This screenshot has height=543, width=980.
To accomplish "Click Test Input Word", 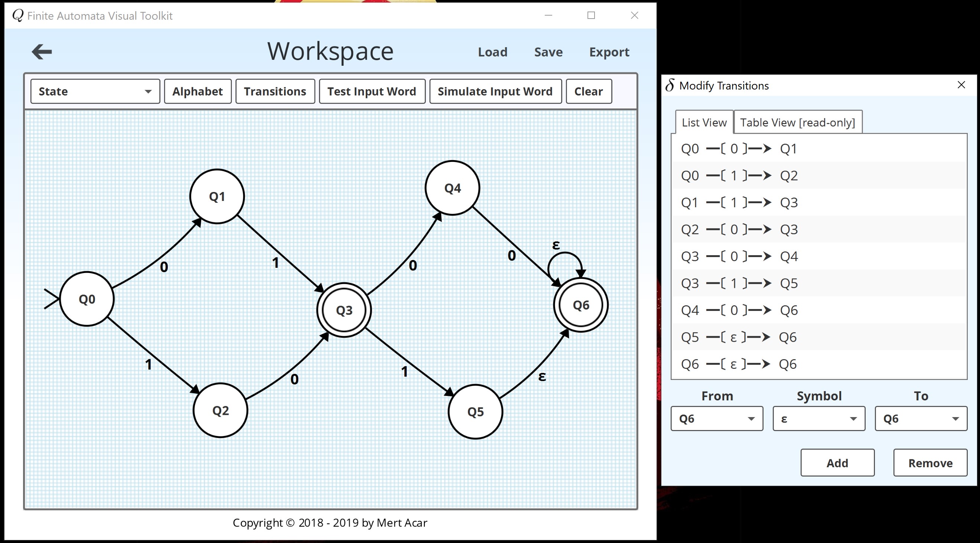I will tap(372, 91).
